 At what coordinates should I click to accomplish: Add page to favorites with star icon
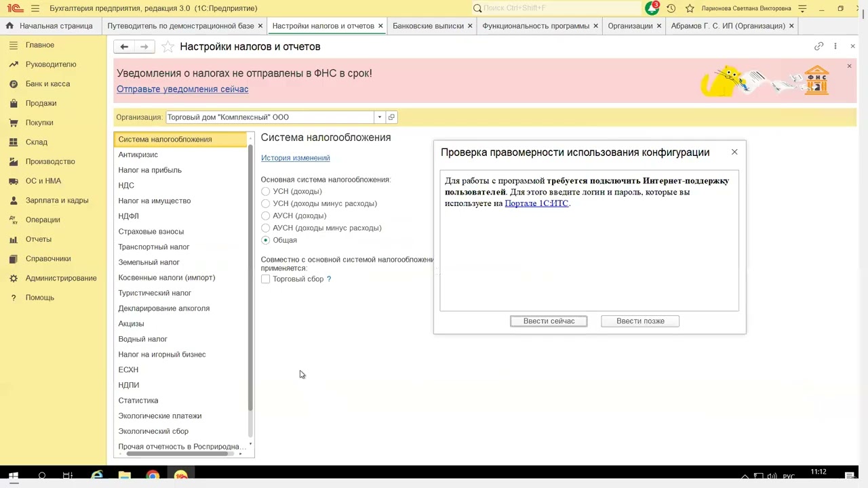[x=167, y=47]
